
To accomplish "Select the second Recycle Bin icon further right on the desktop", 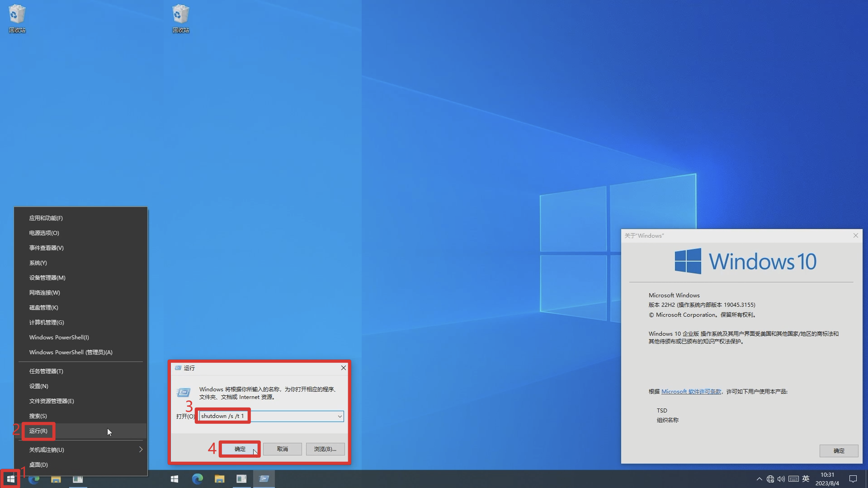I will [181, 19].
